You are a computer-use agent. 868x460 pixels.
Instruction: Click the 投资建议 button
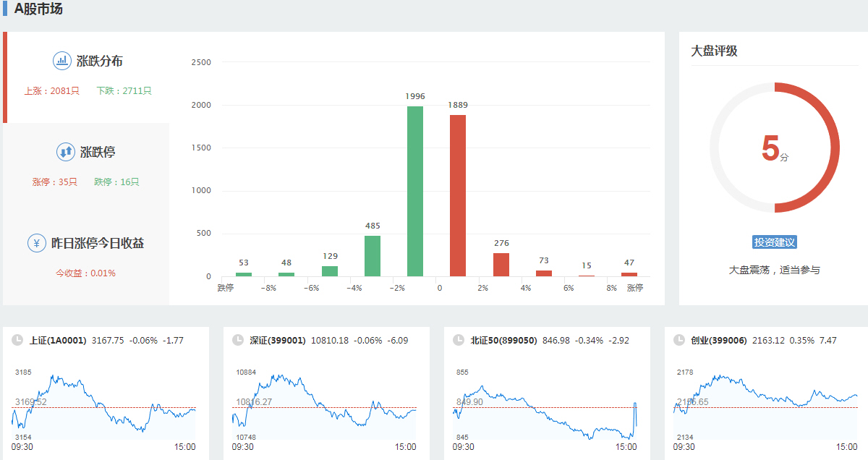pyautogui.click(x=774, y=242)
